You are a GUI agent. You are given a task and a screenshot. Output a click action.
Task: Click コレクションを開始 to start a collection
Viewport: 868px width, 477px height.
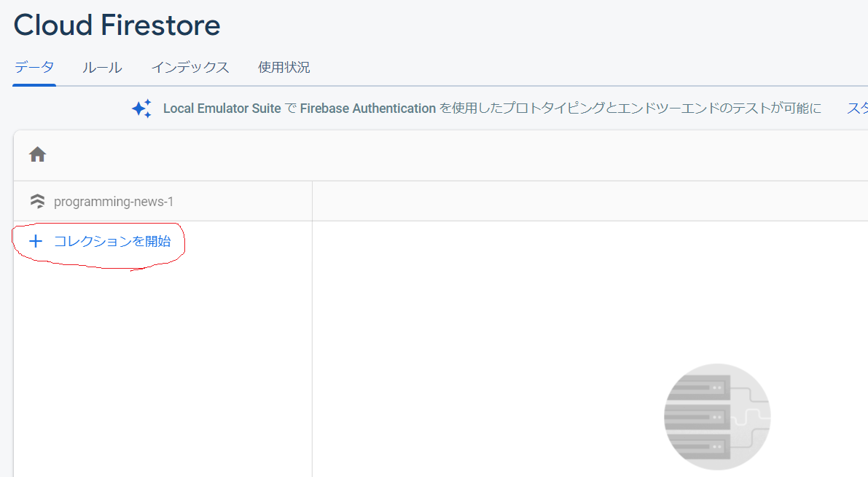(112, 241)
